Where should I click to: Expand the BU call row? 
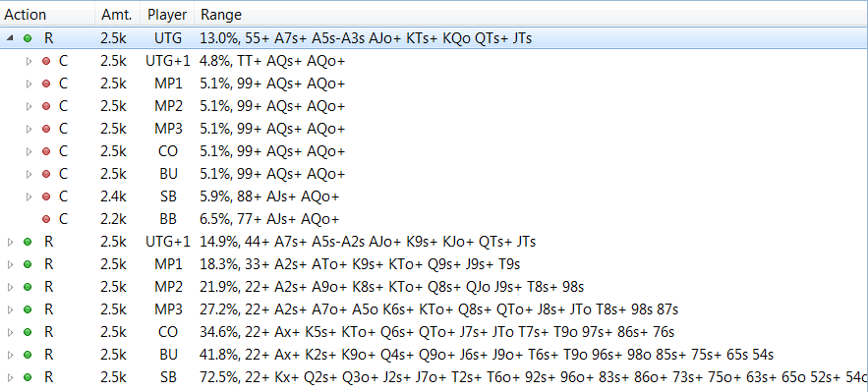click(29, 174)
